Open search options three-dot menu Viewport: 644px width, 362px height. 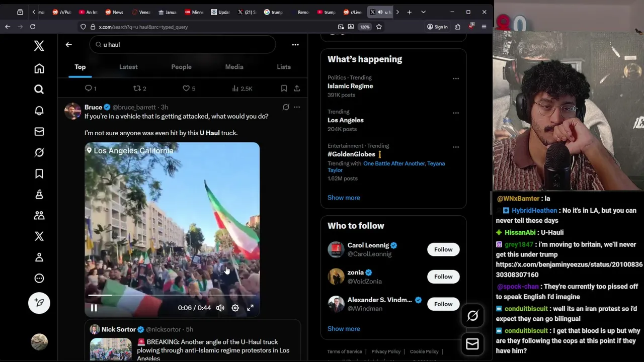(x=295, y=45)
